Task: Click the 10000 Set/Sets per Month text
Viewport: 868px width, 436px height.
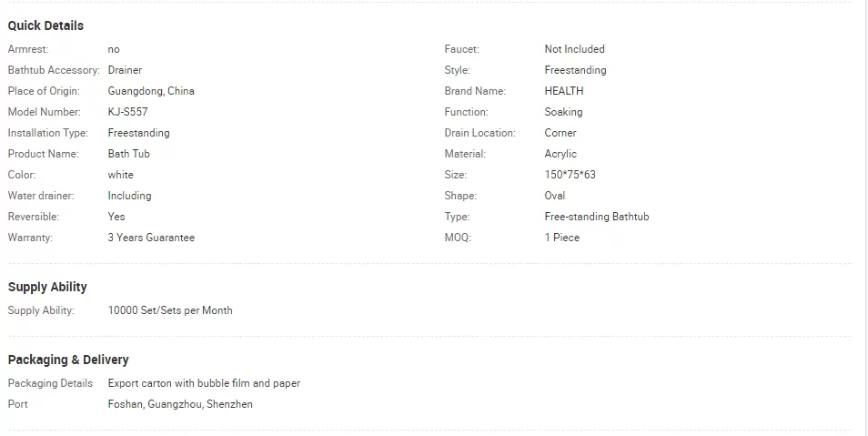Action: coord(170,310)
